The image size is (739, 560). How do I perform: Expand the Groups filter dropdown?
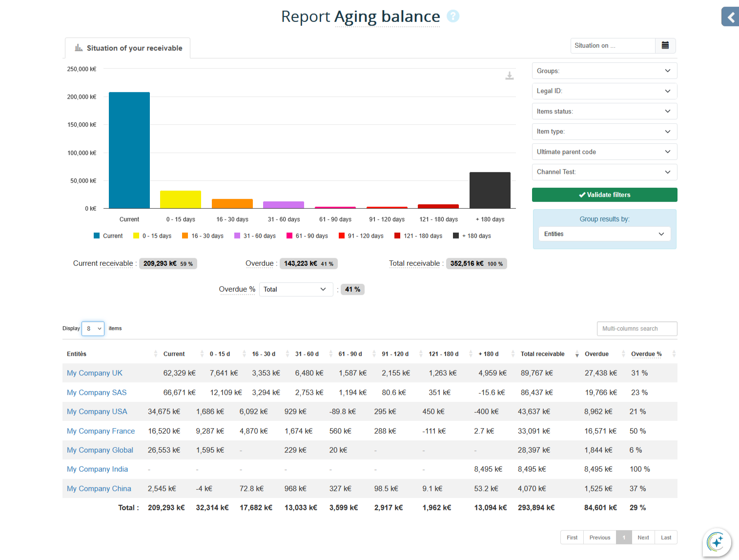(604, 71)
